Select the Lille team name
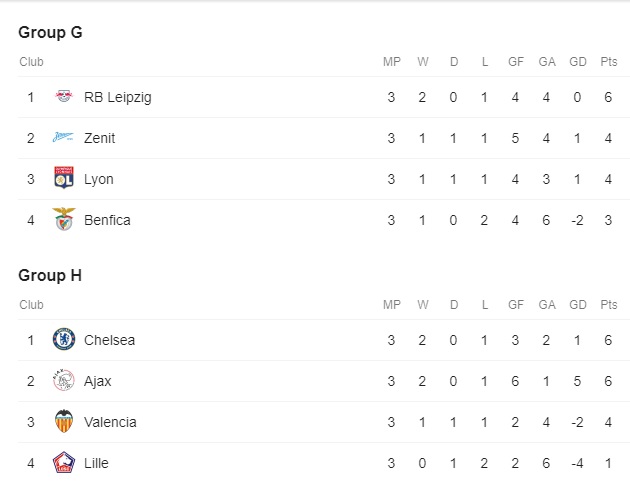Viewport: 630px width, 502px height. tap(96, 463)
